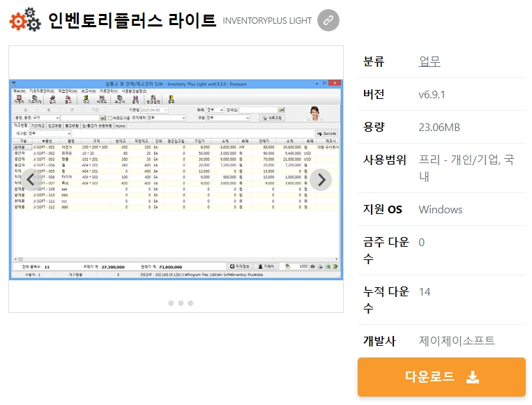
Task: Click the 버전 label
Action: pyautogui.click(x=374, y=94)
